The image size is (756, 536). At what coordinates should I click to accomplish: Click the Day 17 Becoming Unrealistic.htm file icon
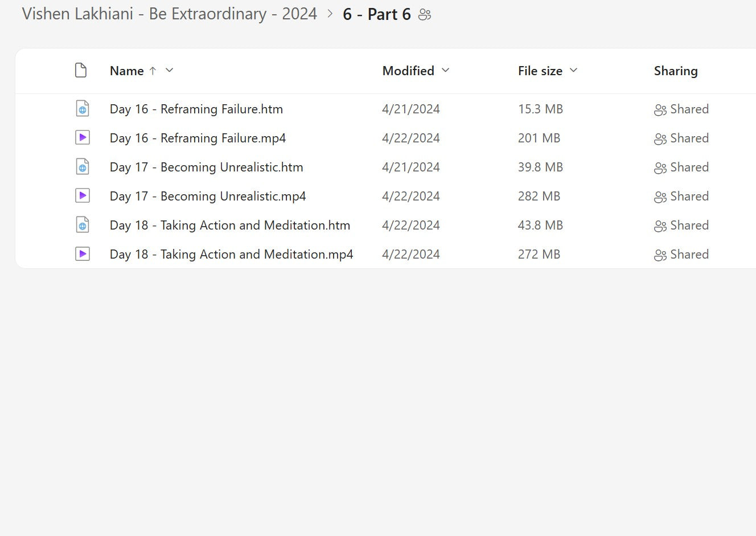[x=83, y=167]
